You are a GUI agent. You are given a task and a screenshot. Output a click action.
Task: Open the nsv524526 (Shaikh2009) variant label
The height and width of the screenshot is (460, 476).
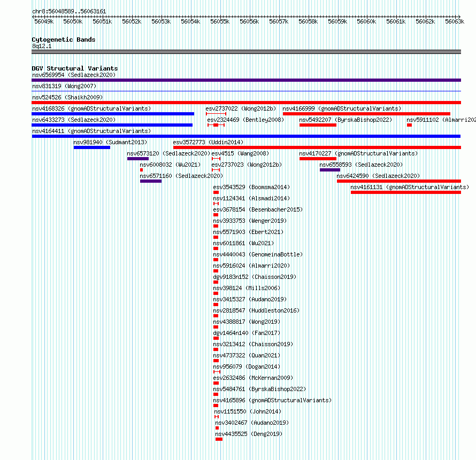[x=67, y=97]
